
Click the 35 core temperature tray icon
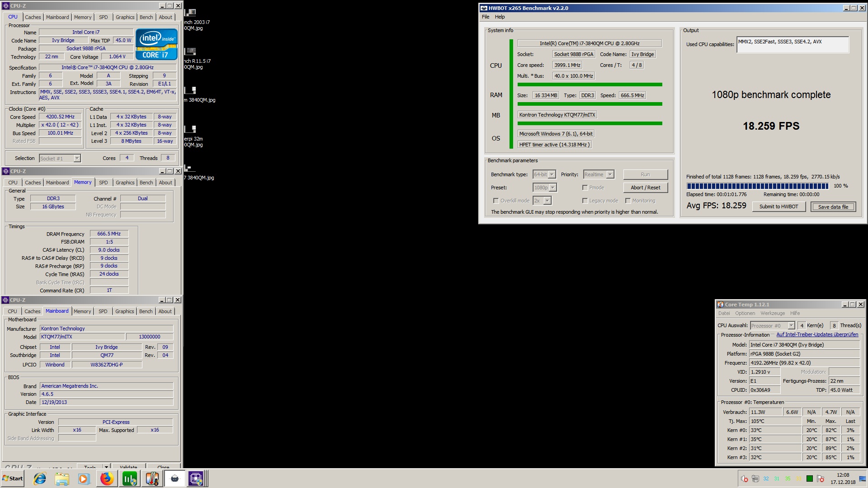point(788,479)
